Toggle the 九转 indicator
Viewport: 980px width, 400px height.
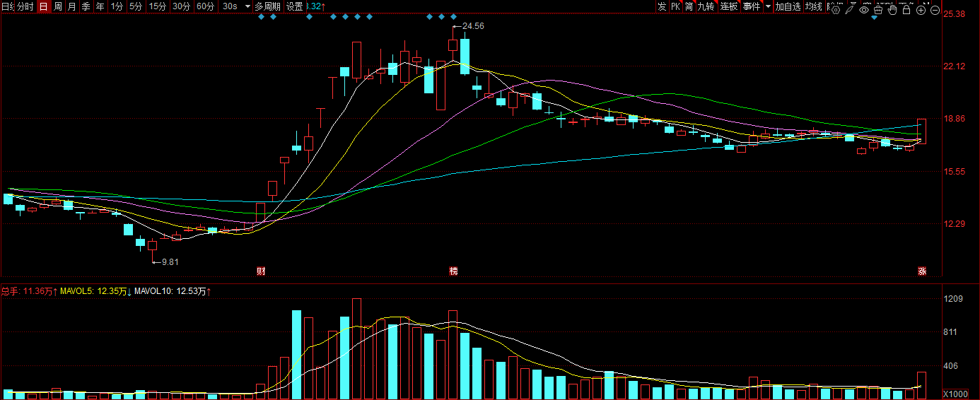click(x=706, y=6)
